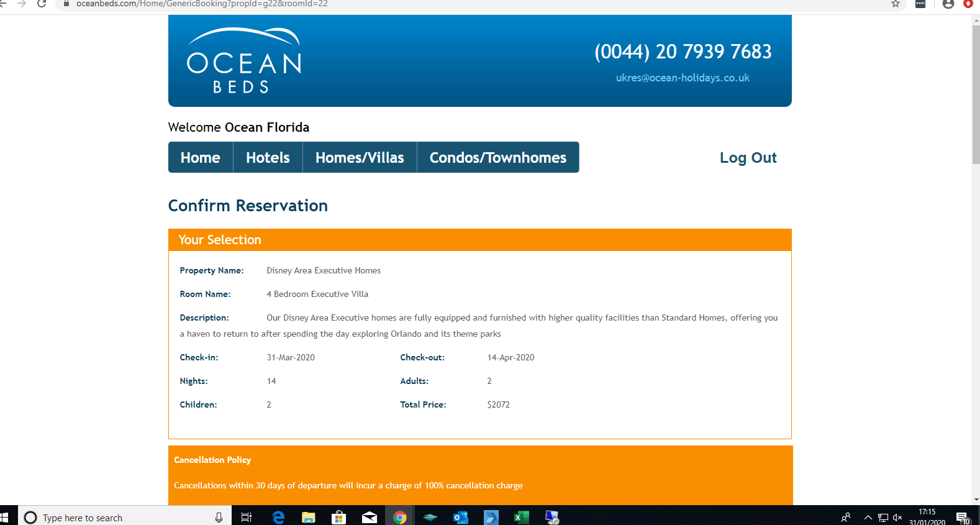Open File Explorer from the taskbar
Image resolution: width=980 pixels, height=525 pixels.
(x=309, y=518)
